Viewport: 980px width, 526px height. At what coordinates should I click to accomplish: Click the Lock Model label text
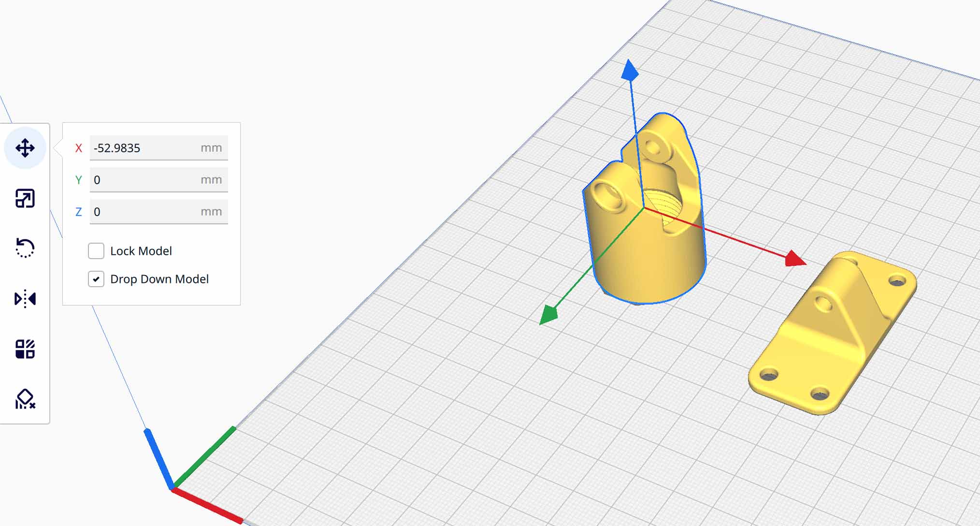pos(141,251)
